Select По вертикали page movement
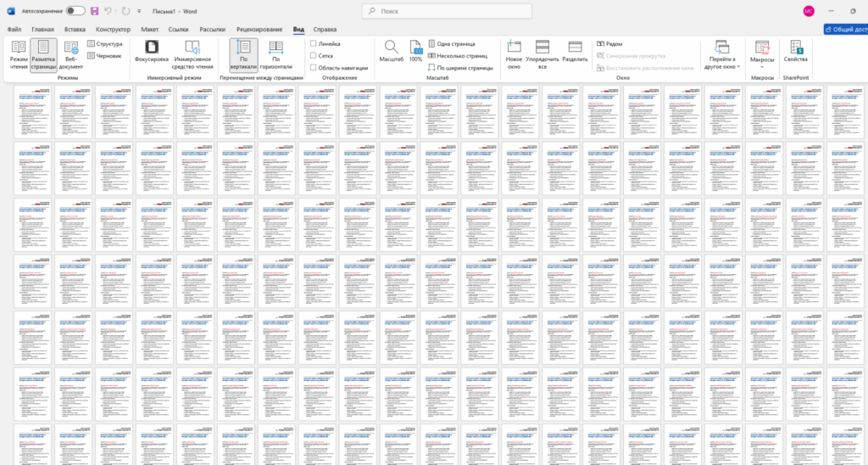 pyautogui.click(x=243, y=54)
